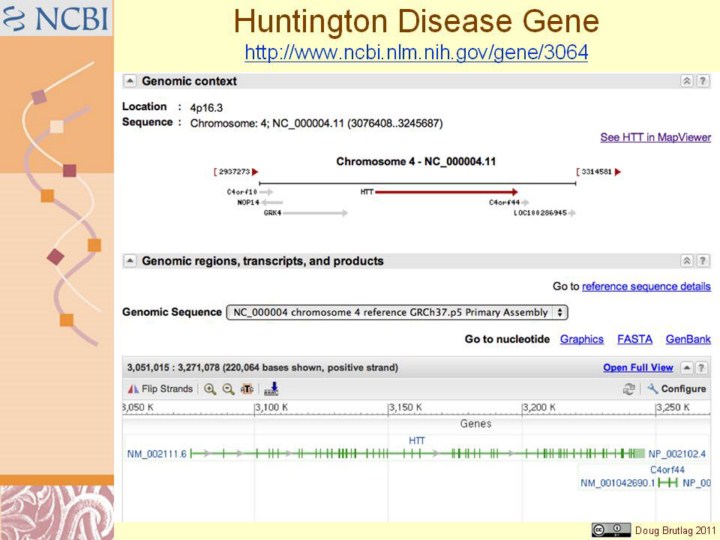The image size is (720, 540).
Task: Click the 3,150 K ruler marker
Action: click(x=406, y=407)
